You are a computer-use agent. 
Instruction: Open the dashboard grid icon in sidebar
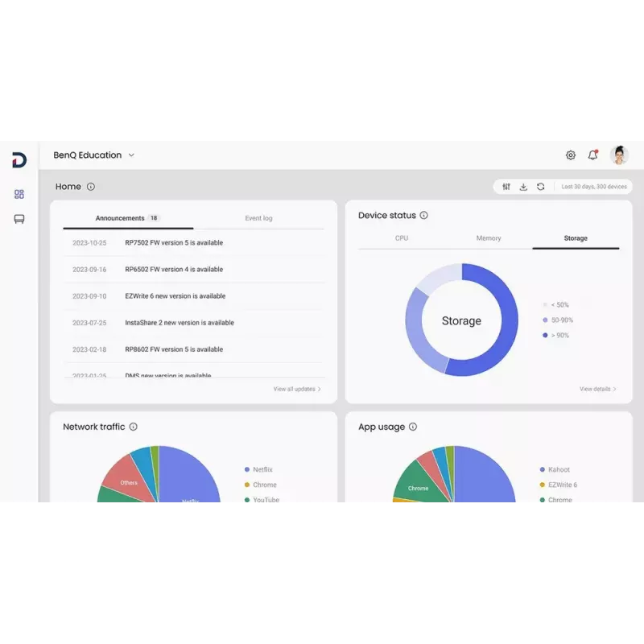(x=19, y=194)
